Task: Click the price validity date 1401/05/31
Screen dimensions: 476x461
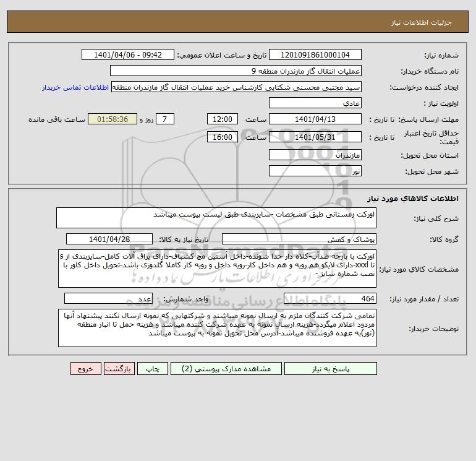Action: (315, 137)
